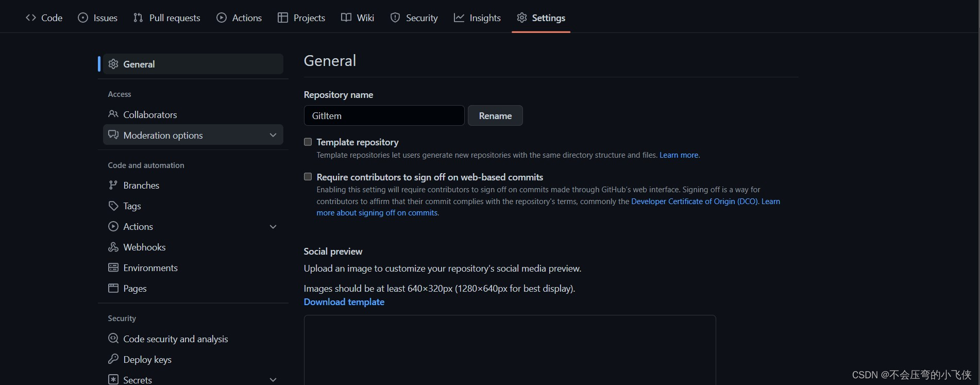The width and height of the screenshot is (980, 385).
Task: Click the Moderation options comment icon
Action: 113,135
